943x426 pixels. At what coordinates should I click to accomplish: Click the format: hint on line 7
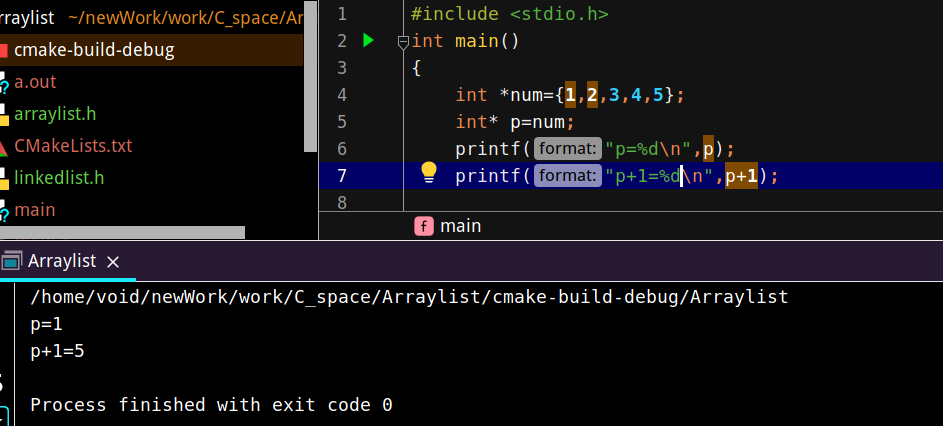(567, 176)
